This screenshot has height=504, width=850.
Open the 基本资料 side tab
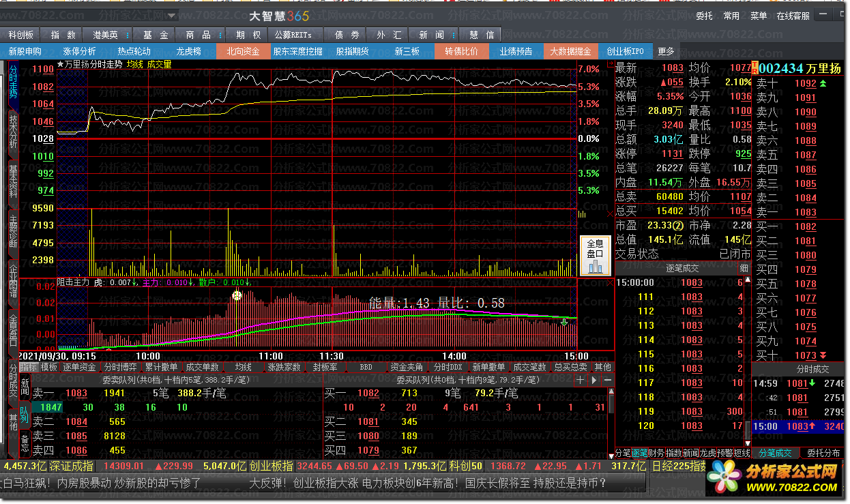pos(13,181)
